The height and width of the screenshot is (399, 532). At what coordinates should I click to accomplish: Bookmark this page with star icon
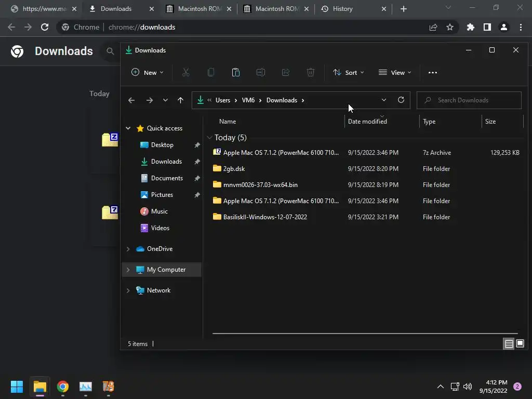450,27
